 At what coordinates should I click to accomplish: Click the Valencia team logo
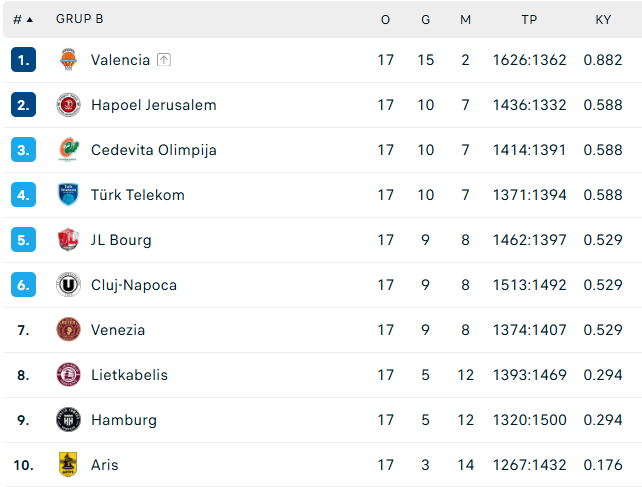(68, 60)
